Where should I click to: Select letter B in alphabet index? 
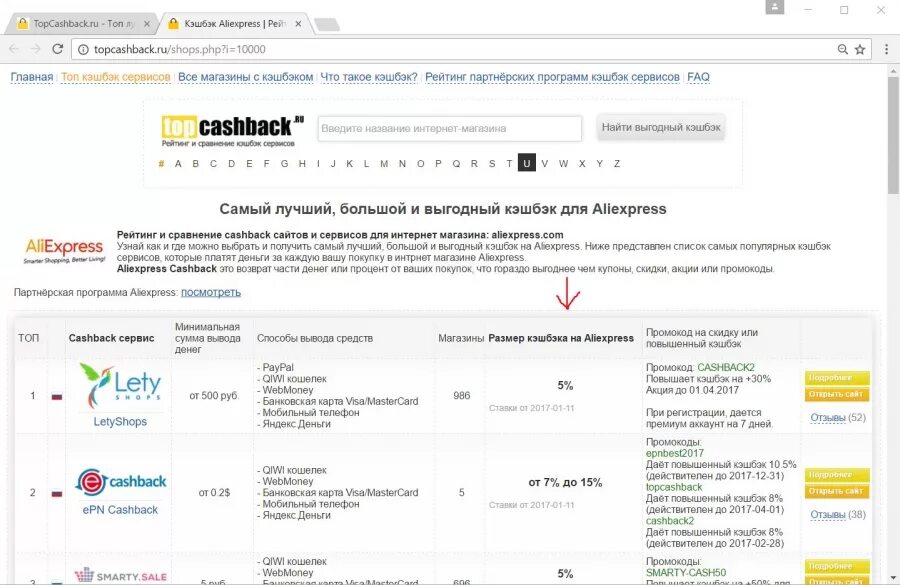[x=196, y=164]
